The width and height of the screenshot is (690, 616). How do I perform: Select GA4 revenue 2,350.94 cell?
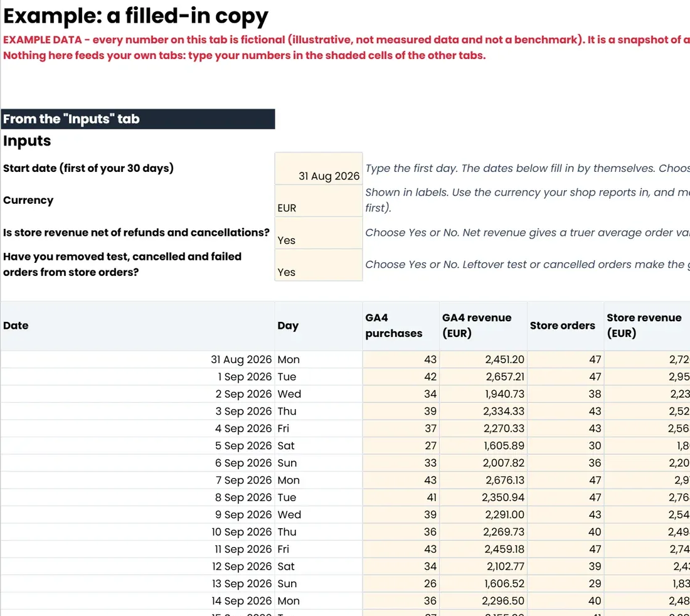pos(483,497)
